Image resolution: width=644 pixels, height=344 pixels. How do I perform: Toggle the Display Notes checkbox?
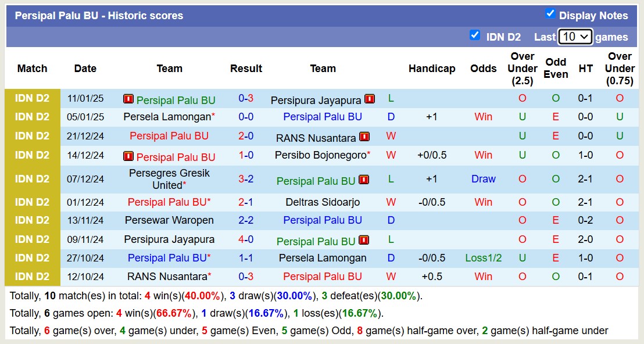[550, 14]
